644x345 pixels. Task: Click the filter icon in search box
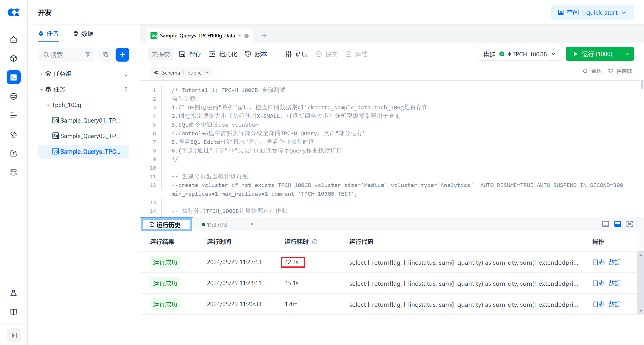[x=88, y=54]
